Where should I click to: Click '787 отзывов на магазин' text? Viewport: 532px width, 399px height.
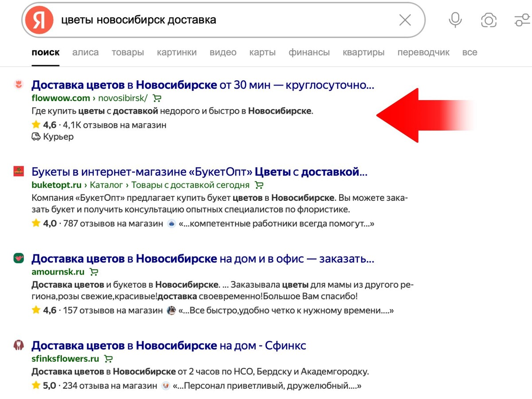tap(113, 224)
